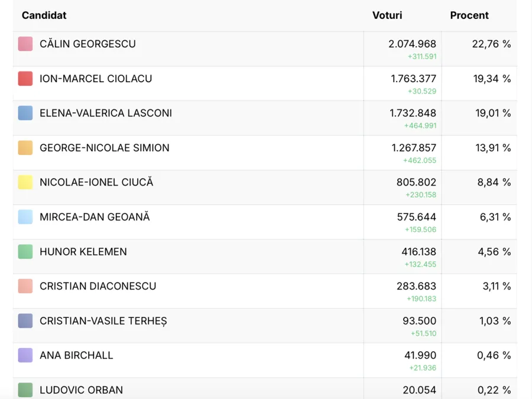Click the vote count 1.763.377
Image resolution: width=532 pixels, height=399 pixels.
click(x=413, y=79)
